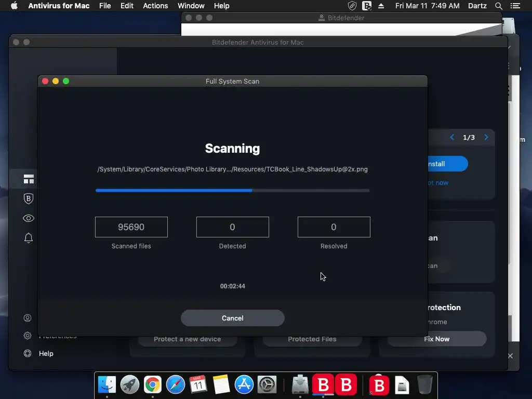Click the Help label in sidebar
The height and width of the screenshot is (399, 532).
click(x=46, y=353)
